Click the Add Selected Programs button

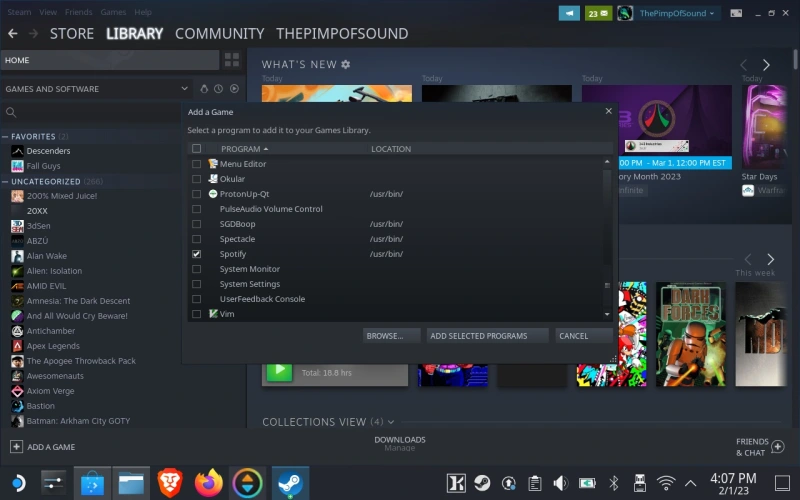(x=486, y=336)
